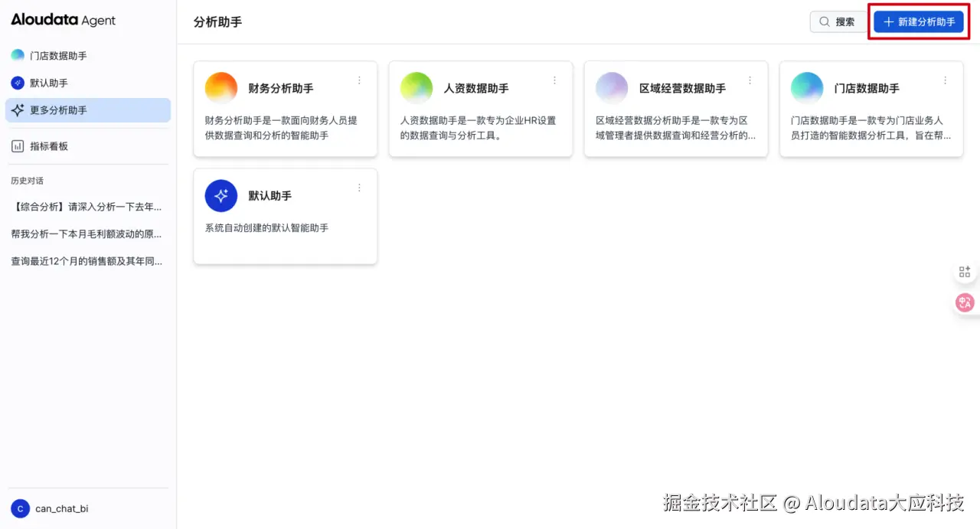Open the 门店数据助手 card
The width and height of the screenshot is (980, 529).
click(x=871, y=109)
